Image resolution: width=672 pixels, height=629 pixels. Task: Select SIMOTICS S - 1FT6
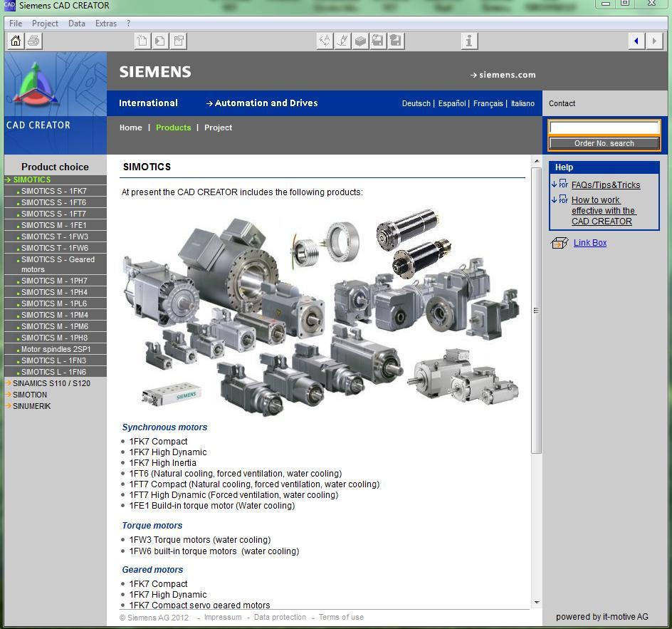(x=56, y=202)
